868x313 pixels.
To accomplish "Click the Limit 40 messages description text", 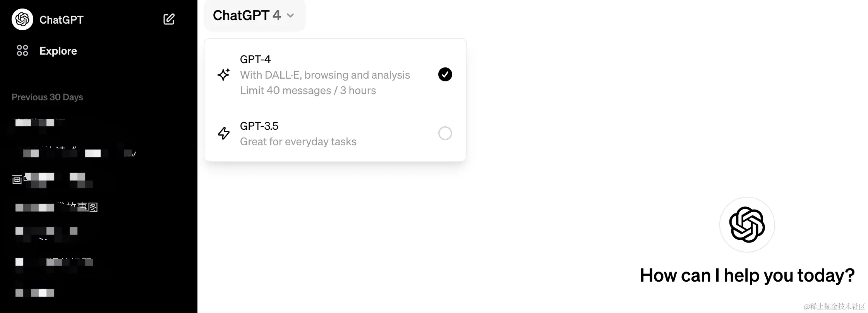I will tap(308, 91).
